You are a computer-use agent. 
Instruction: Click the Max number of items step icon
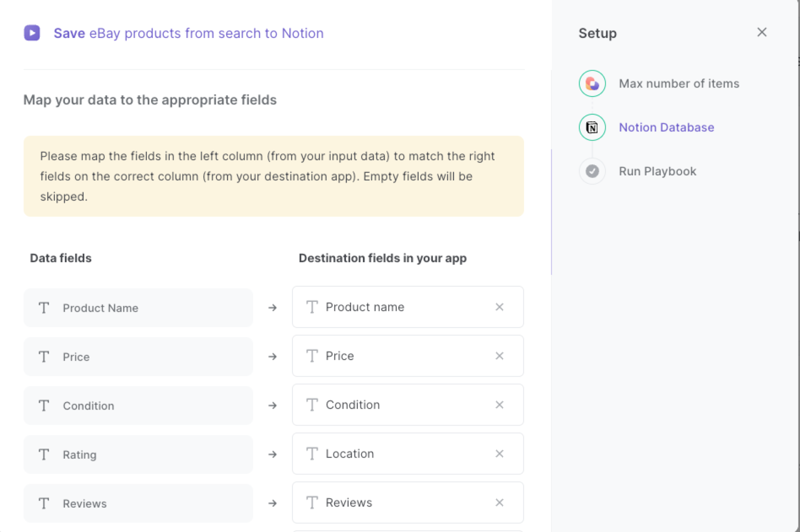591,83
